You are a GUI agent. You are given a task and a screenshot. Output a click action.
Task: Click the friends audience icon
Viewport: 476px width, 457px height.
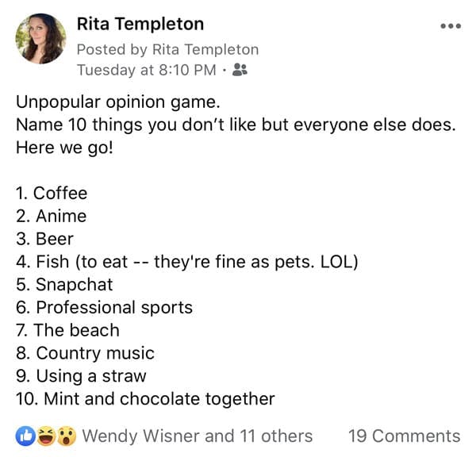coord(240,71)
